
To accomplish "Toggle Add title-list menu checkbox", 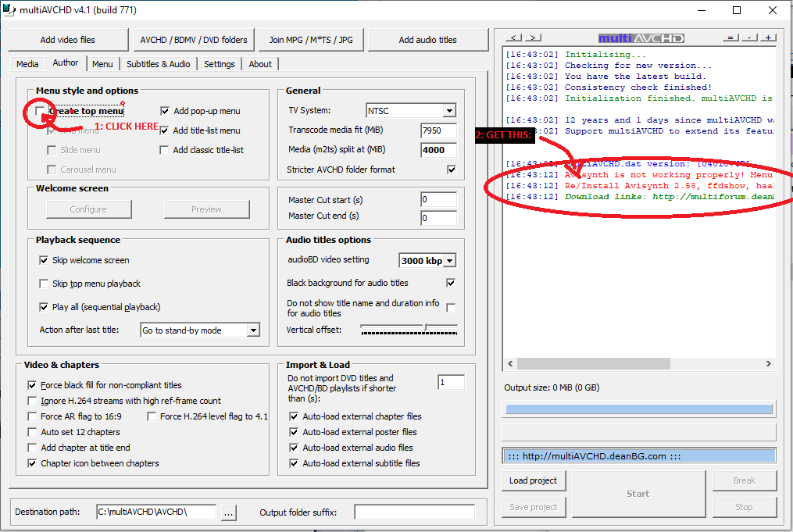I will 164,130.
